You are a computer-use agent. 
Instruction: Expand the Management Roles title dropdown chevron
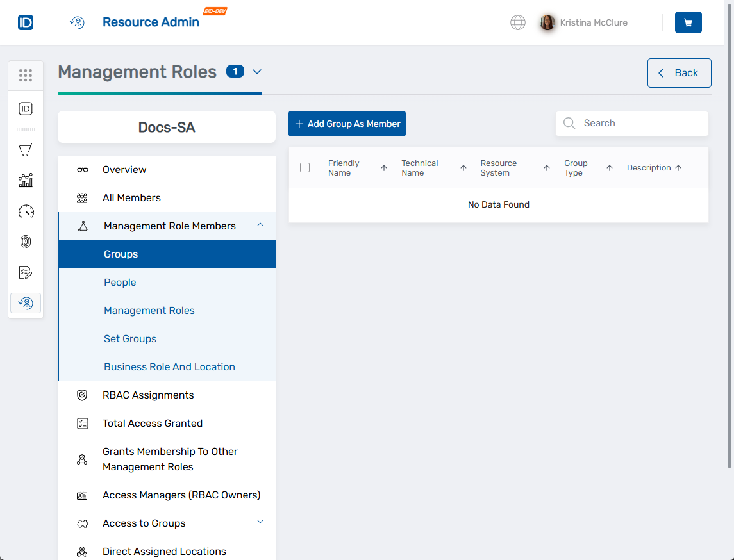tap(257, 72)
